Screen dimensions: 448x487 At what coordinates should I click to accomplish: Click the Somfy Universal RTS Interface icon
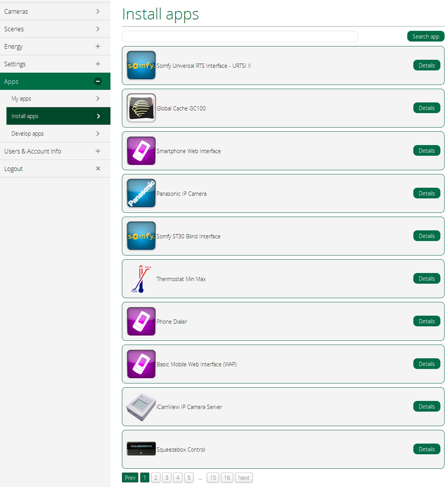click(141, 65)
